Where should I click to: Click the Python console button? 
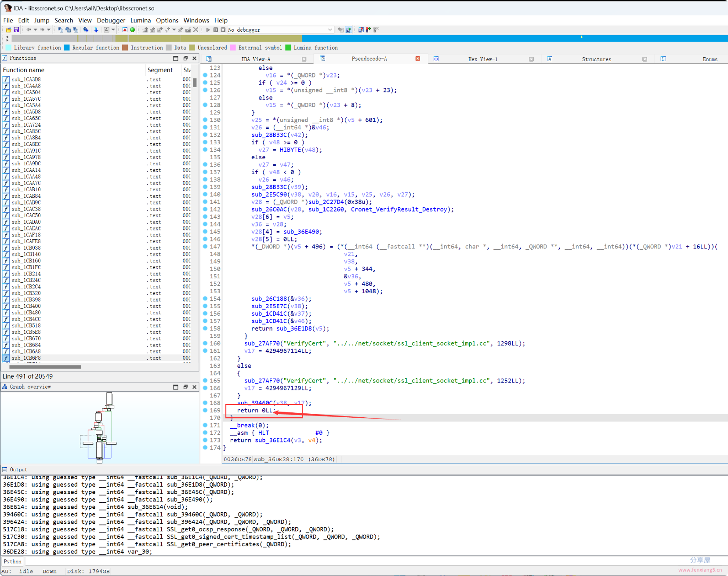click(x=12, y=561)
